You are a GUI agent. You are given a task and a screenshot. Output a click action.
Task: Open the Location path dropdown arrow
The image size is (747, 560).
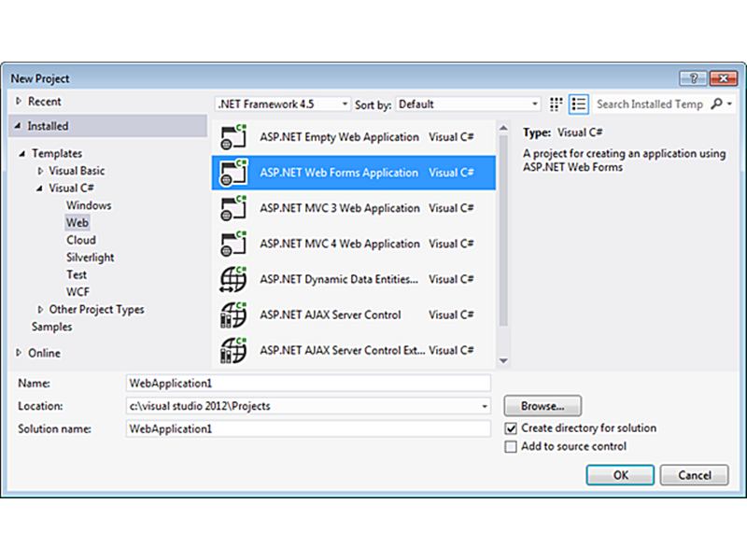click(x=485, y=406)
